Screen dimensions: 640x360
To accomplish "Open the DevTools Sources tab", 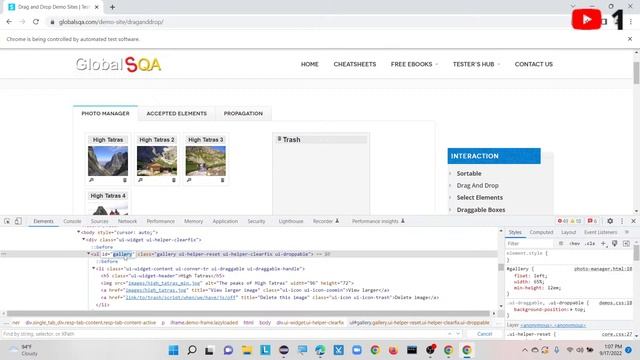I will (x=100, y=221).
